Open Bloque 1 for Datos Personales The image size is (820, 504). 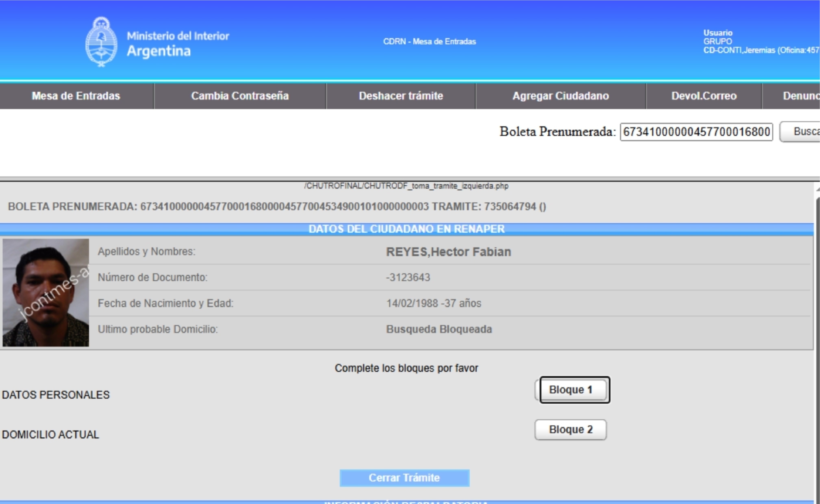[570, 390]
